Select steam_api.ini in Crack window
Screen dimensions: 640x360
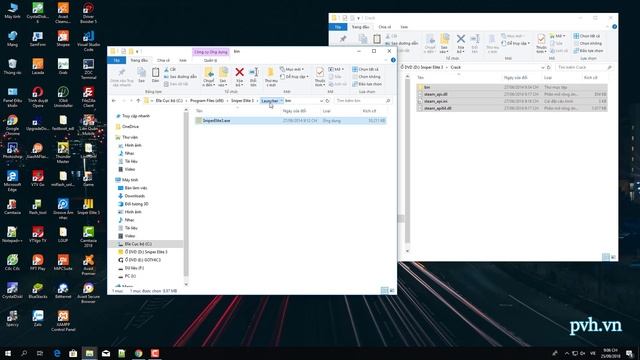[512, 101]
